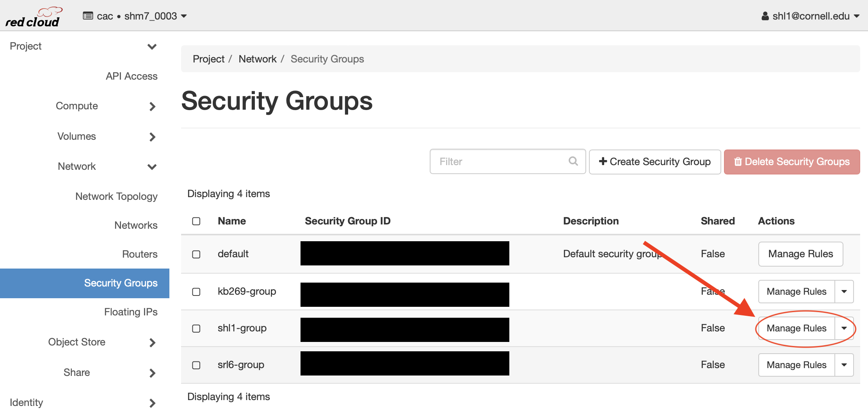Open actions dropdown arrow for kb269-group
Viewport: 868px width, 420px height.
coord(844,292)
